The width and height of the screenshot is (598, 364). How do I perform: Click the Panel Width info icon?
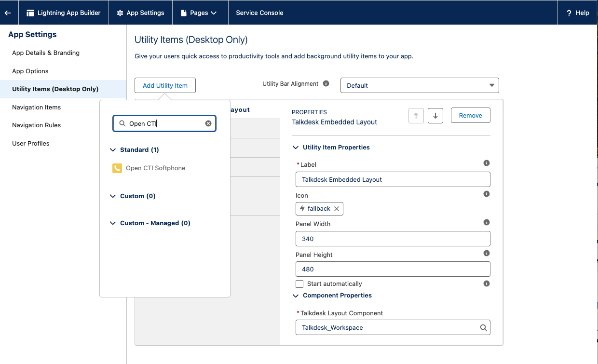click(487, 222)
